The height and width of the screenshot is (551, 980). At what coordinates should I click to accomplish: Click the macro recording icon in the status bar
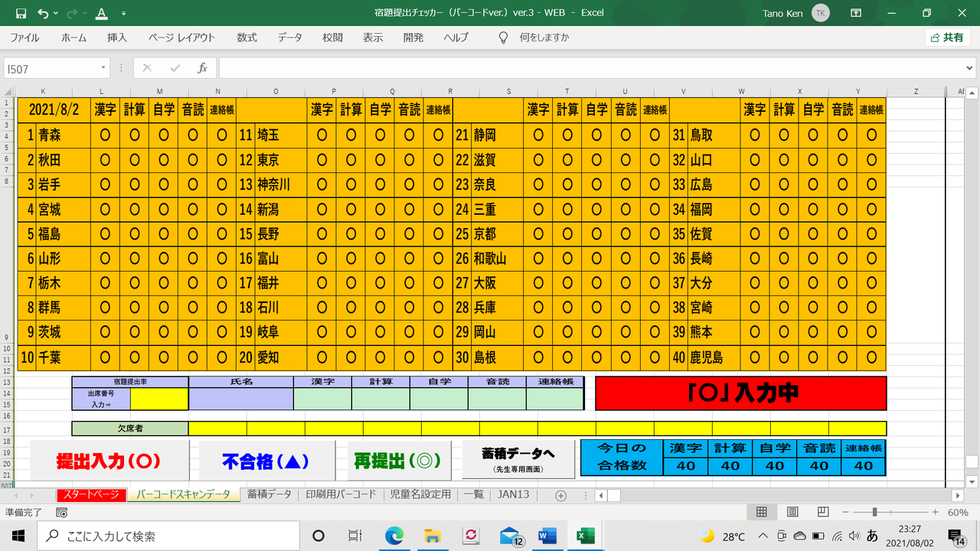pos(62,513)
